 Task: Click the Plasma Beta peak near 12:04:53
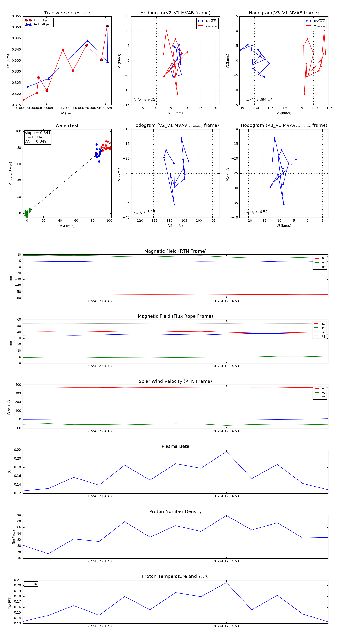tap(226, 452)
